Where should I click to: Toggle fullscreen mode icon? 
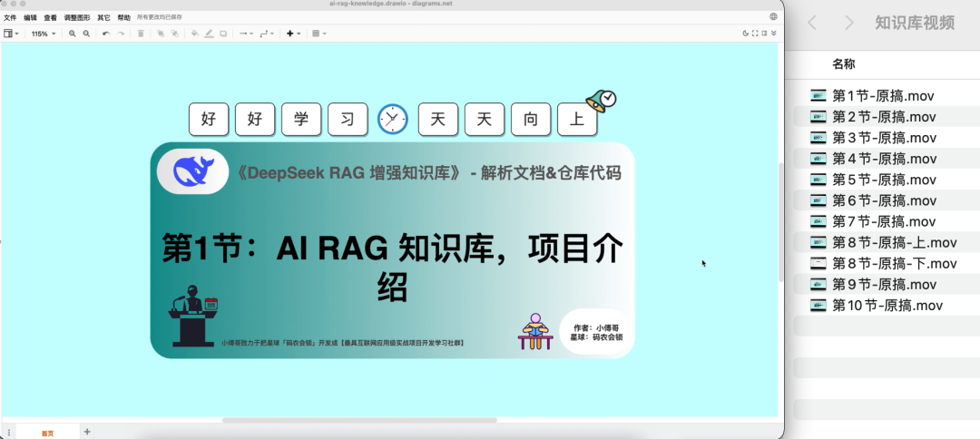coord(755,34)
